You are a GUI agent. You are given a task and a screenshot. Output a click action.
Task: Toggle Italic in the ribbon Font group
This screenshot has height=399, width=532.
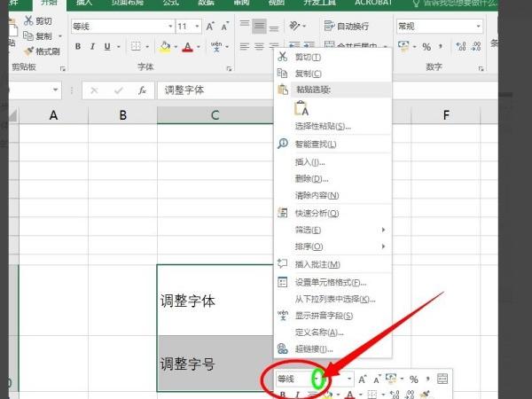(92, 46)
